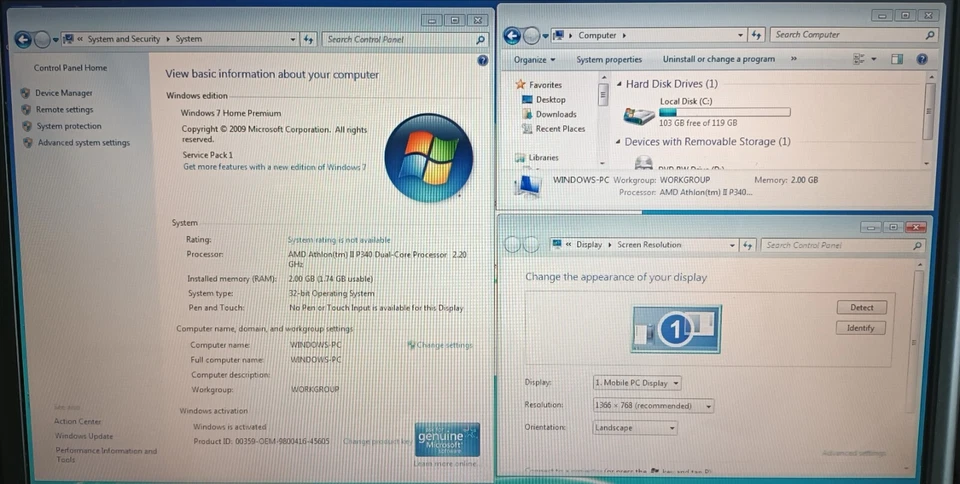Open address dropdown in Computer window
The height and width of the screenshot is (484, 960).
(x=740, y=35)
